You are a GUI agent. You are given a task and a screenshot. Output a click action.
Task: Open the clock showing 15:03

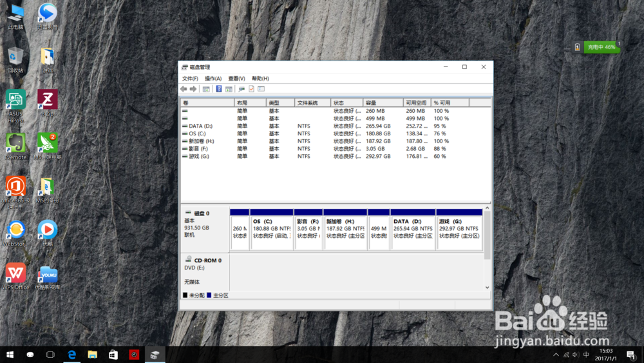pos(606,355)
